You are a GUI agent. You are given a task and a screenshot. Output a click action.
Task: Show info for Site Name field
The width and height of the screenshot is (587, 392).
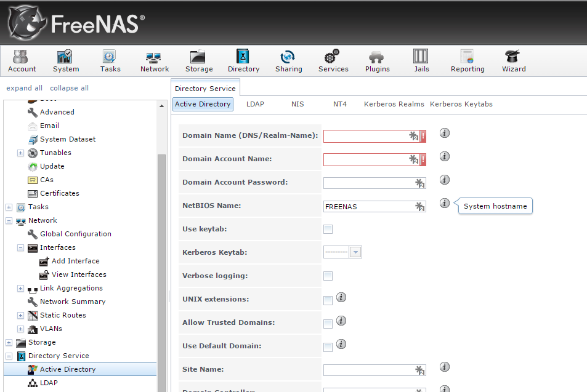(x=444, y=367)
